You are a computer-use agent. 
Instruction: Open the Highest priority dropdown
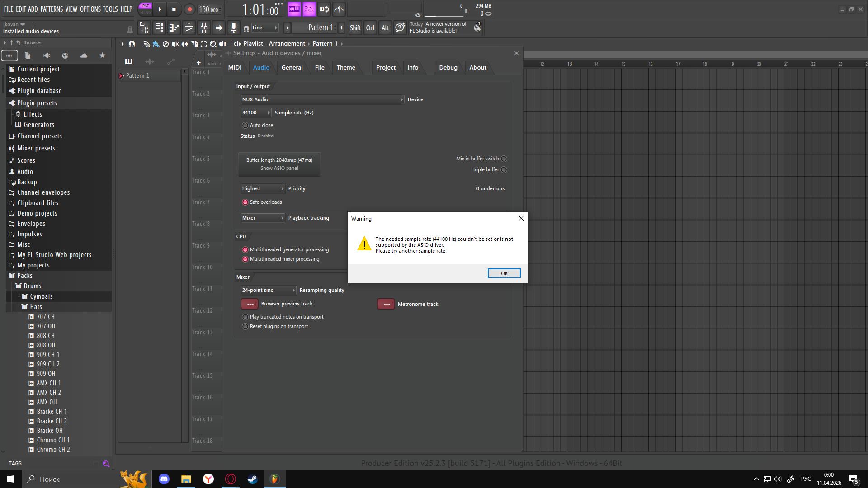click(263, 188)
